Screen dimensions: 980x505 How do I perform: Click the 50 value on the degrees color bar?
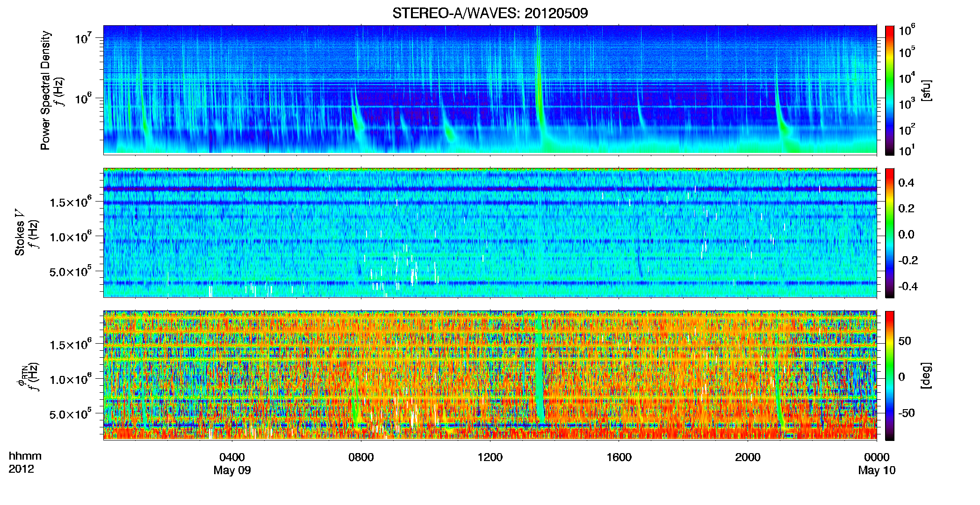[905, 341]
